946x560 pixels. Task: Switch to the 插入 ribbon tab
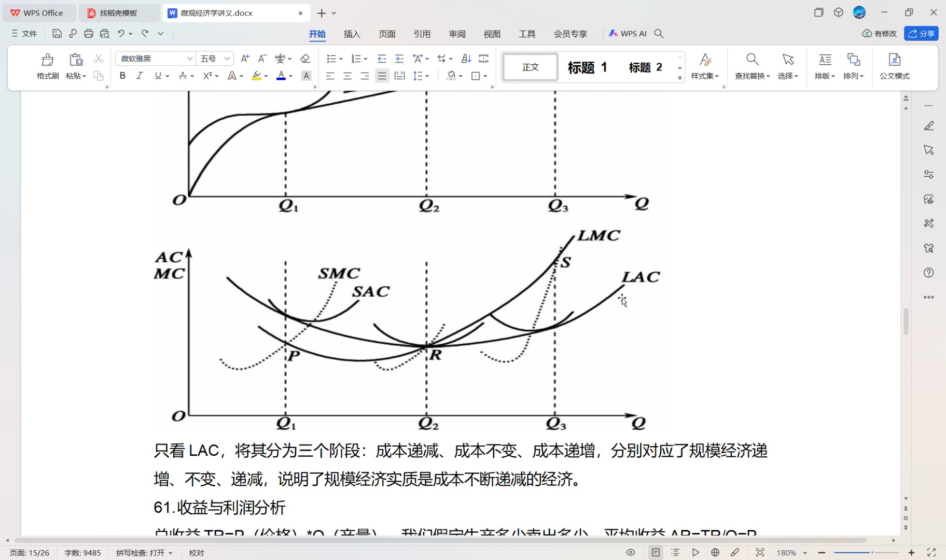(352, 34)
